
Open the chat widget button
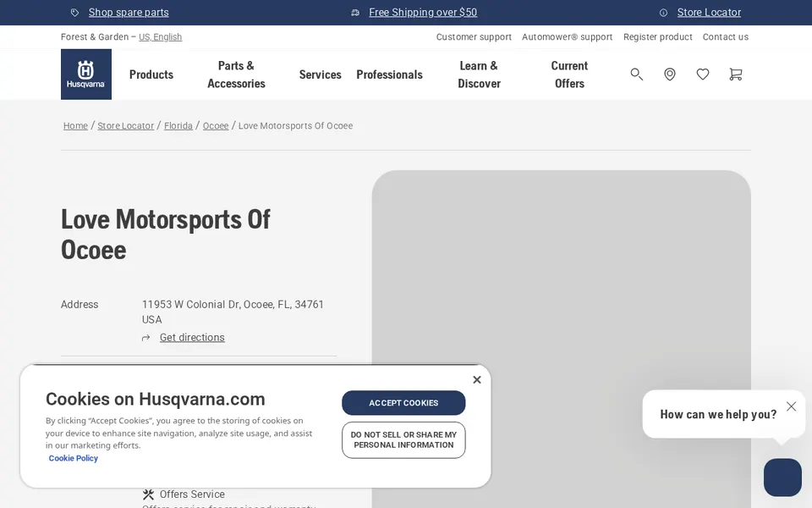782,478
